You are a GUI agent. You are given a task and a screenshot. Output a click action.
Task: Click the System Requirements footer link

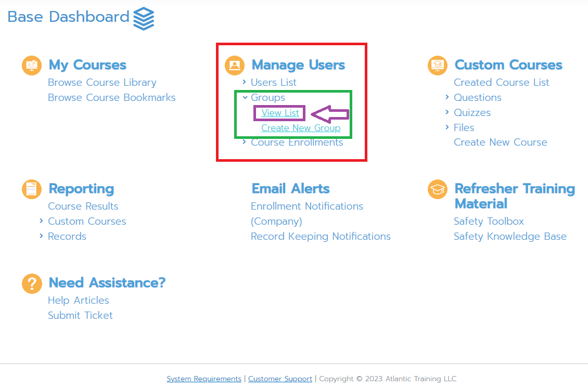point(204,379)
